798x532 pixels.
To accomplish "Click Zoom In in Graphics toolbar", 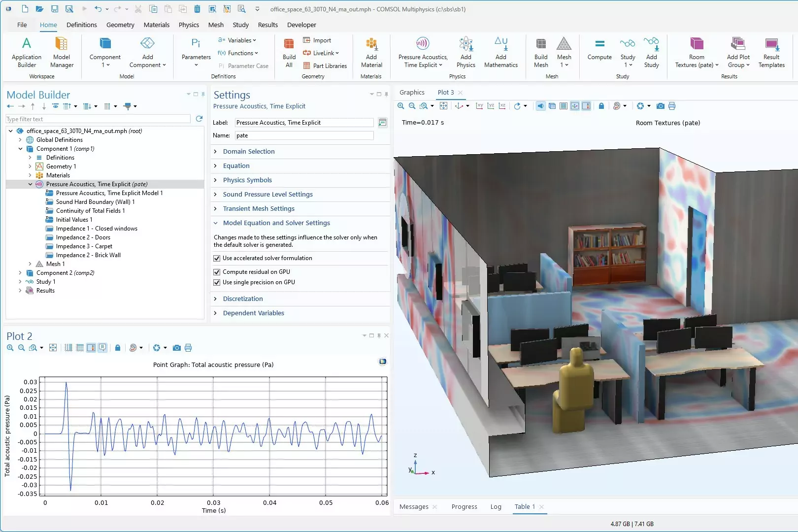I will click(x=401, y=106).
